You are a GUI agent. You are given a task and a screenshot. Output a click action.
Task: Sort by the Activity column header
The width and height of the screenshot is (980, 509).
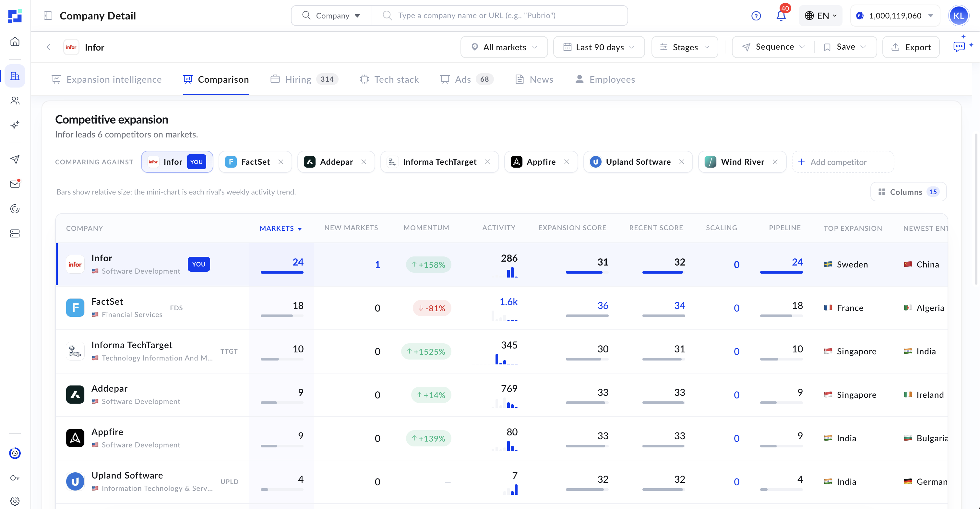[x=498, y=228]
